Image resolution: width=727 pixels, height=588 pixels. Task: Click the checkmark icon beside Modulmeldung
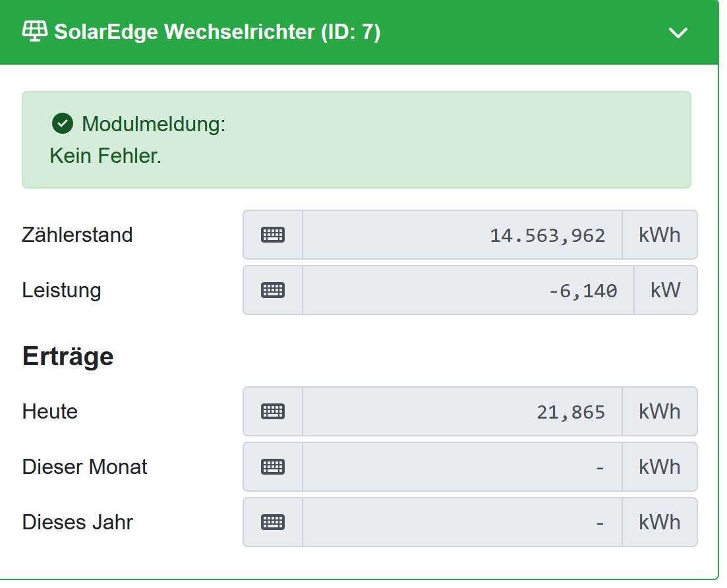point(63,124)
